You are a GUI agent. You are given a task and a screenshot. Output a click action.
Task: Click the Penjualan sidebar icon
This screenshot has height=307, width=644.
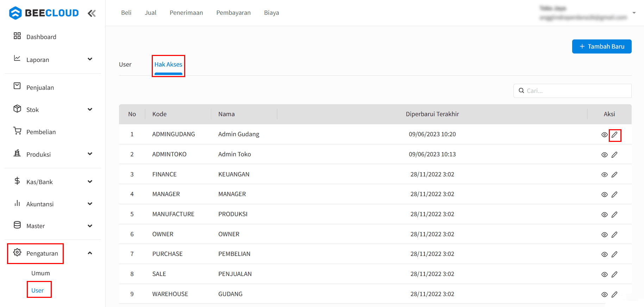[17, 86]
